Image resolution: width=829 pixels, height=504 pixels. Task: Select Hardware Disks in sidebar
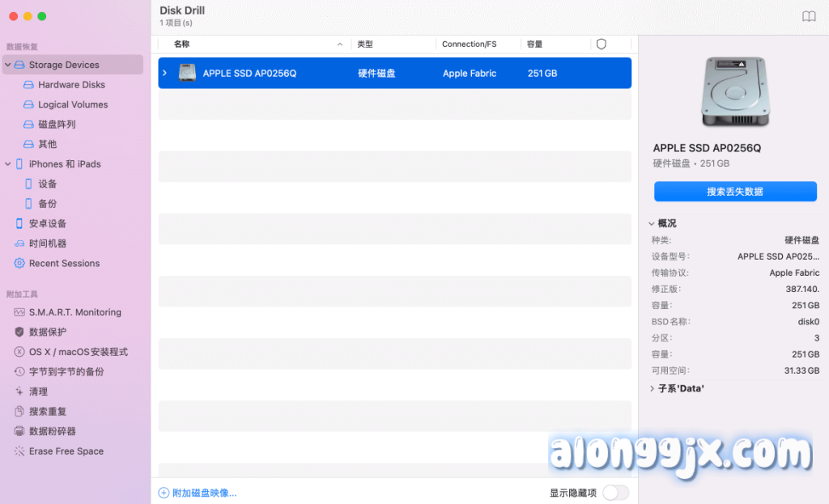[71, 85]
